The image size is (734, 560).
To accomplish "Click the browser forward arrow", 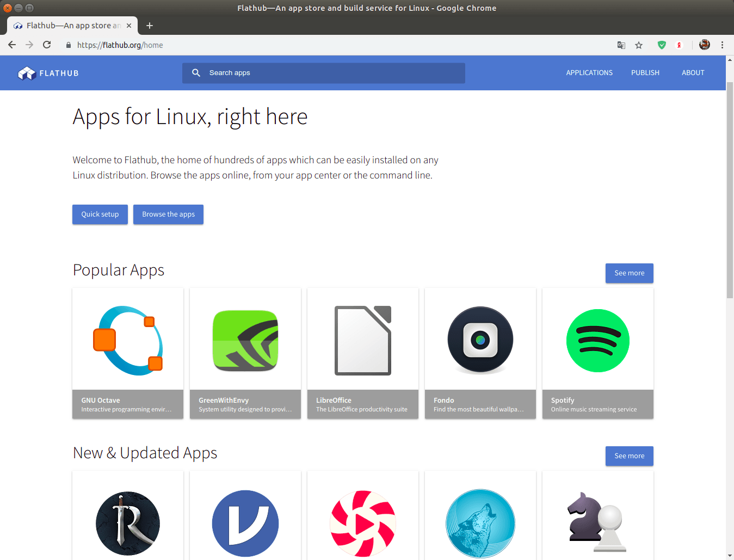I will (29, 45).
